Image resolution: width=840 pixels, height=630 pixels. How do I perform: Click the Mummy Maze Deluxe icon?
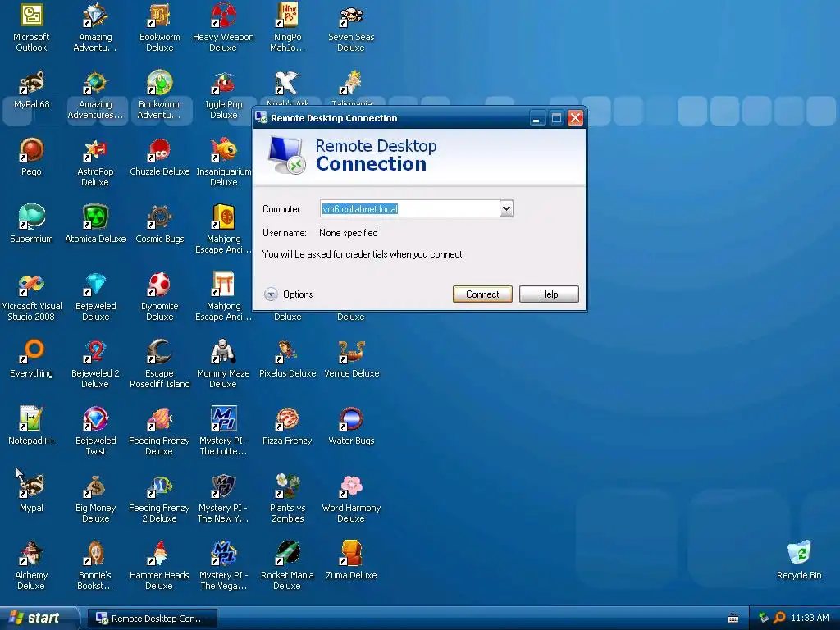pyautogui.click(x=223, y=351)
